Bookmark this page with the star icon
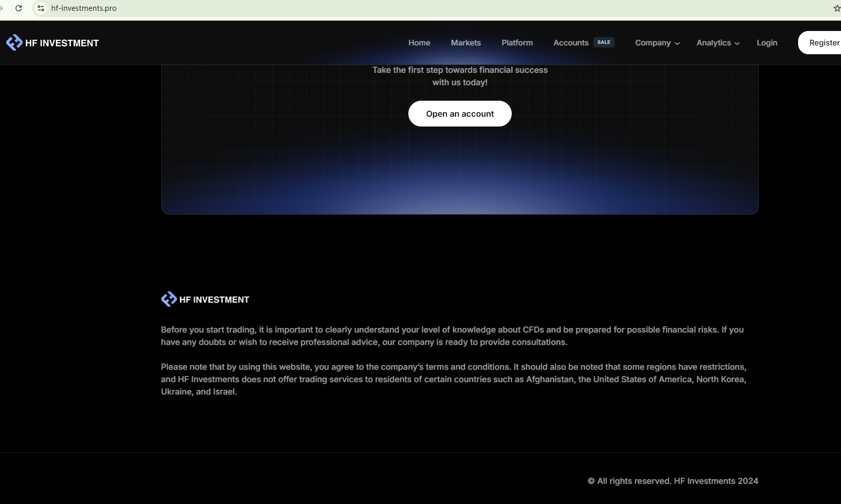 [836, 8]
